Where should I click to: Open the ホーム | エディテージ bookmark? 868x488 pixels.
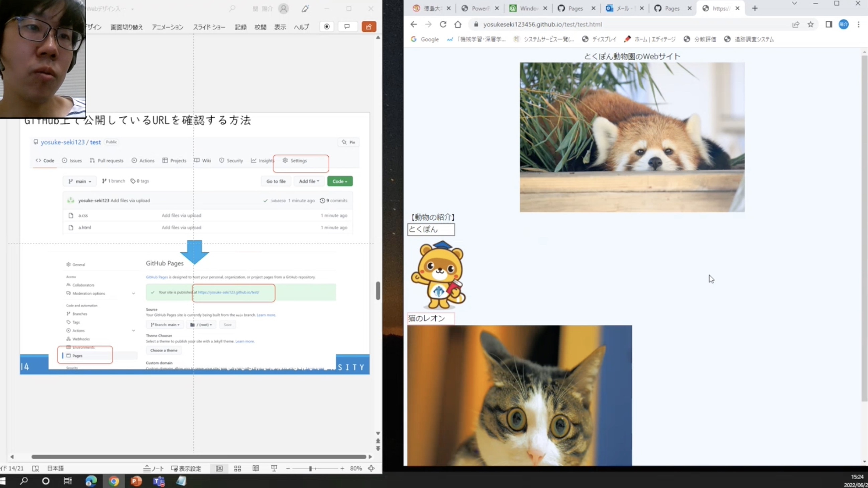tap(650, 39)
